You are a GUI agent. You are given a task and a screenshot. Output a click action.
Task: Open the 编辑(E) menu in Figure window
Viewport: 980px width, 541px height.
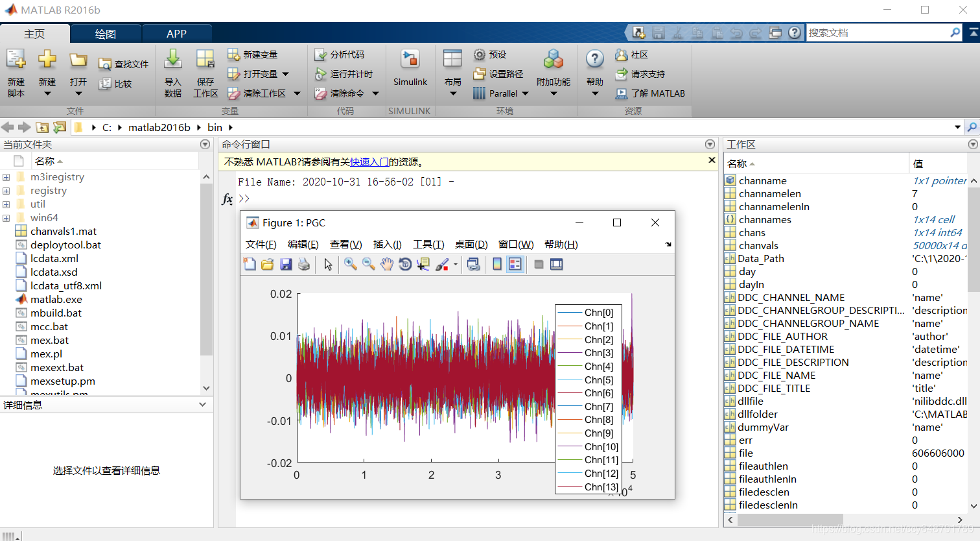pos(303,245)
